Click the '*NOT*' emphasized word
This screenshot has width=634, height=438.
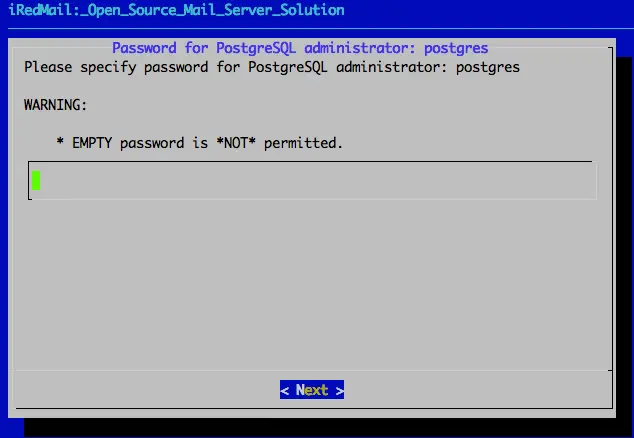click(x=236, y=143)
